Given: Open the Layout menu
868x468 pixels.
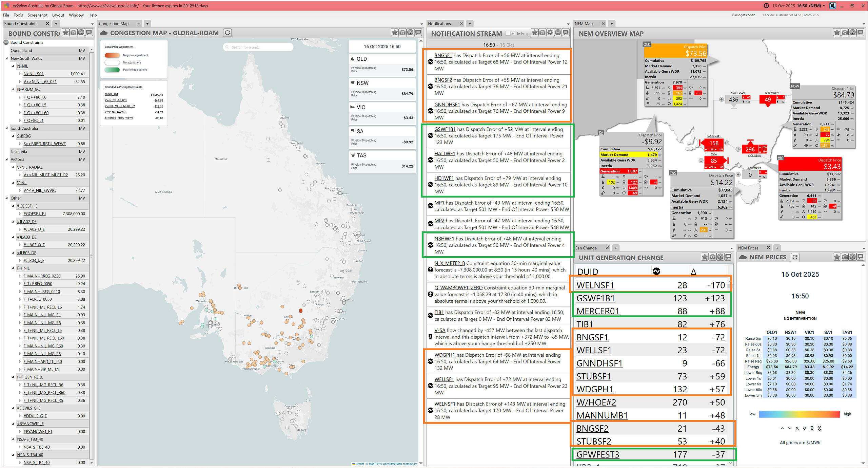Looking at the screenshot, I should click(58, 15).
